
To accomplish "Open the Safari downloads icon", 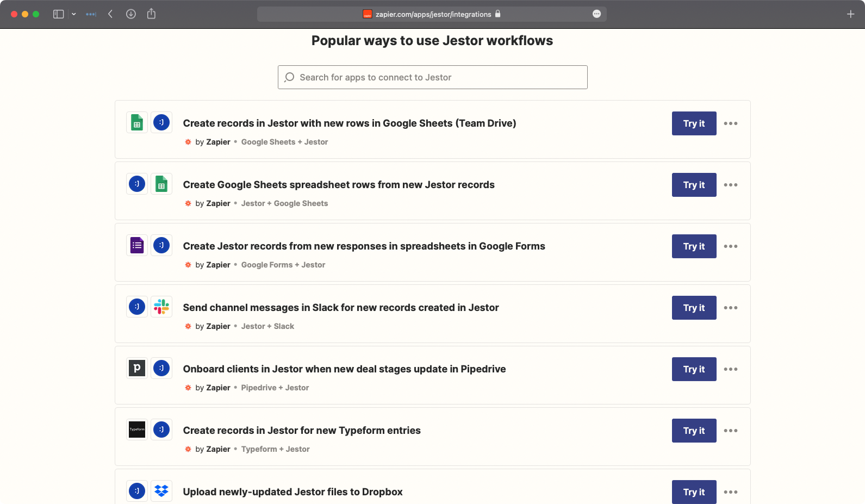I will [131, 14].
